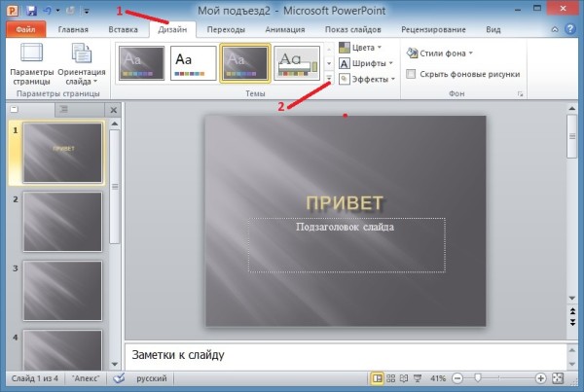Start Slide Show icon in status bar
Screen dimensions: 584x392
(418, 378)
